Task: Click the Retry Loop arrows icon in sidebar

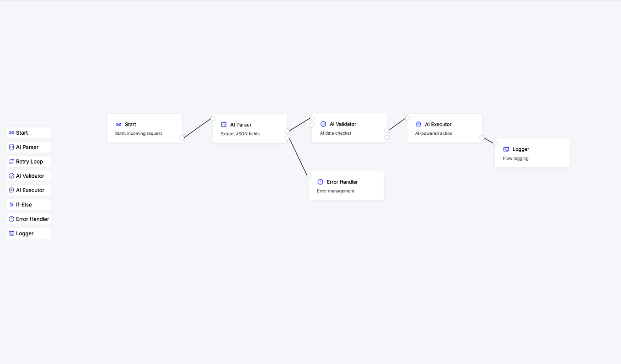Action: coord(11,161)
